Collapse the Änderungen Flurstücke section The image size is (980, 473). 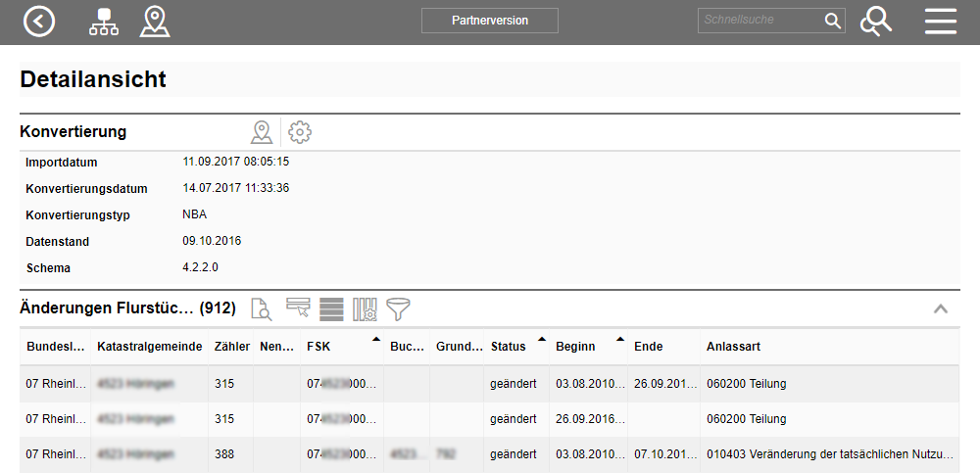click(x=940, y=309)
